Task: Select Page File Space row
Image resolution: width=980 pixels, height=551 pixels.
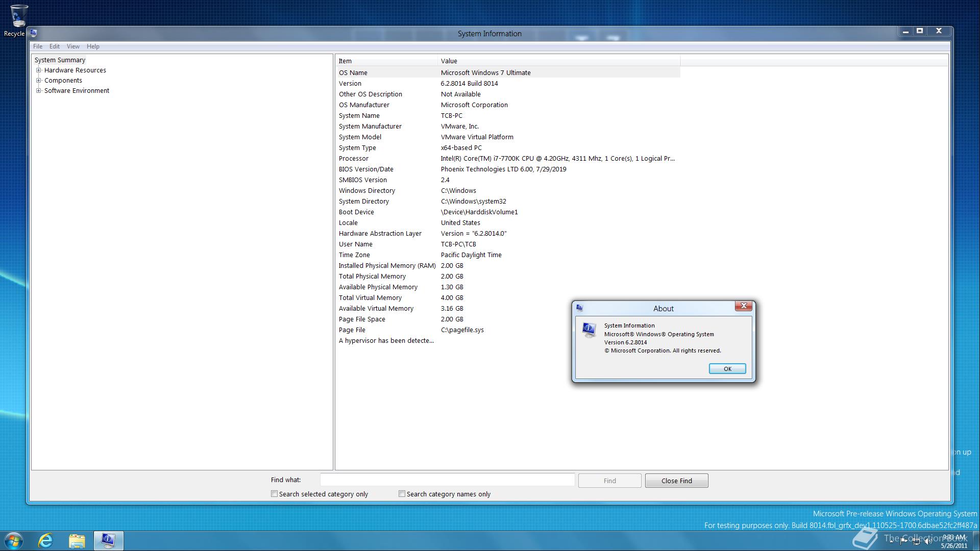Action: click(x=508, y=319)
